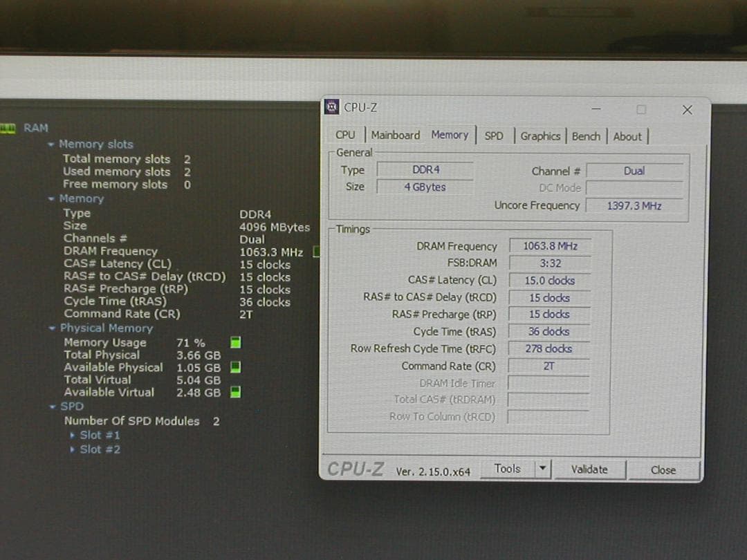Click the CPU-Z application icon in title bar
Screen dimensions: 747x560
[331, 106]
